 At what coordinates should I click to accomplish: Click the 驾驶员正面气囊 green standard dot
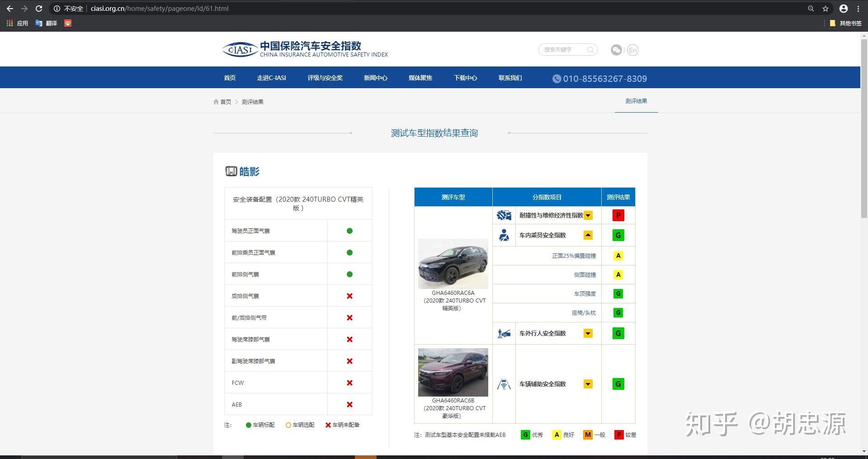(x=349, y=231)
